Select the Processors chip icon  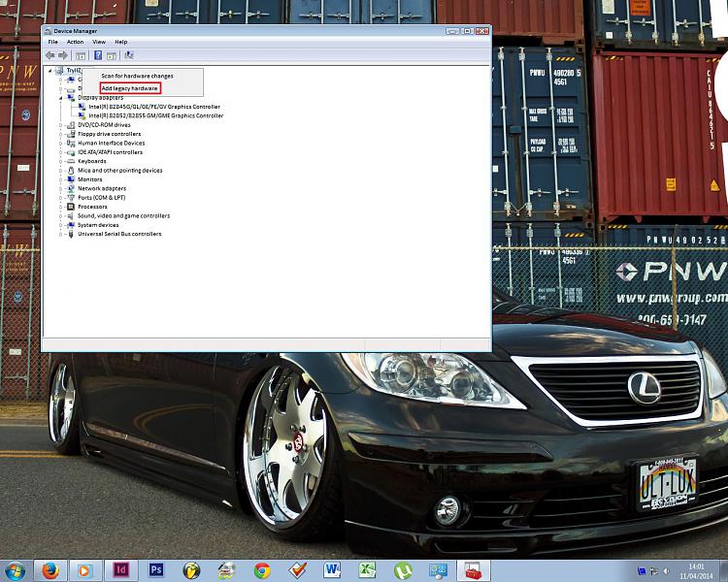[71, 207]
